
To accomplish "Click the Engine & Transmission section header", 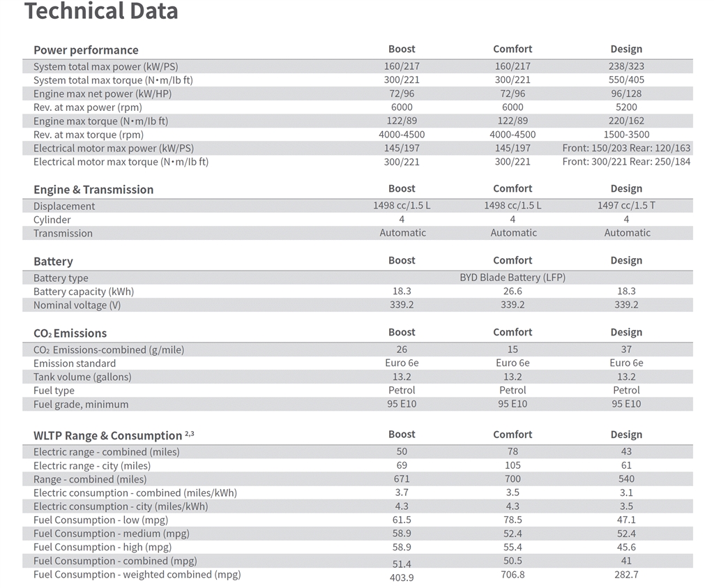I will pyautogui.click(x=93, y=190).
